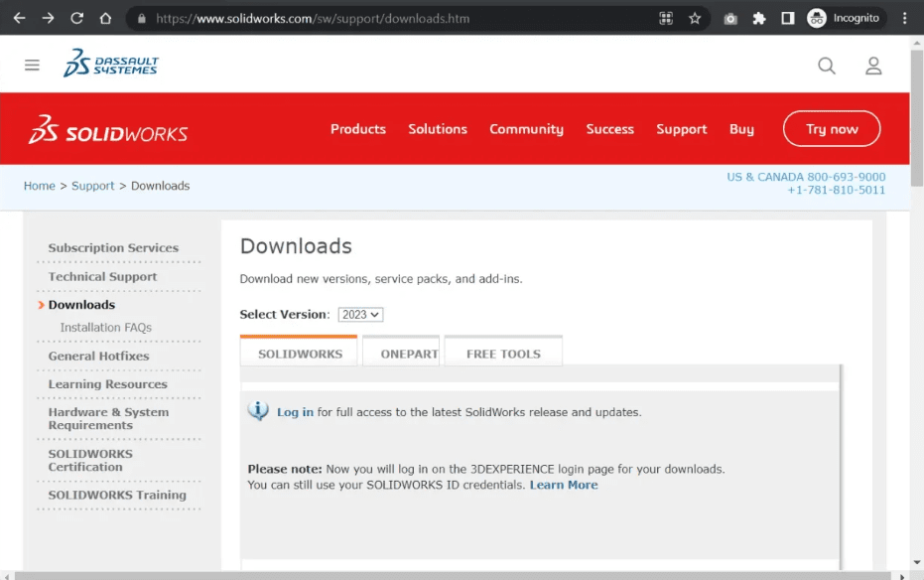Screen dimensions: 924x580
Task: Click the vertical scrollbar down arrow
Action: tap(917, 562)
